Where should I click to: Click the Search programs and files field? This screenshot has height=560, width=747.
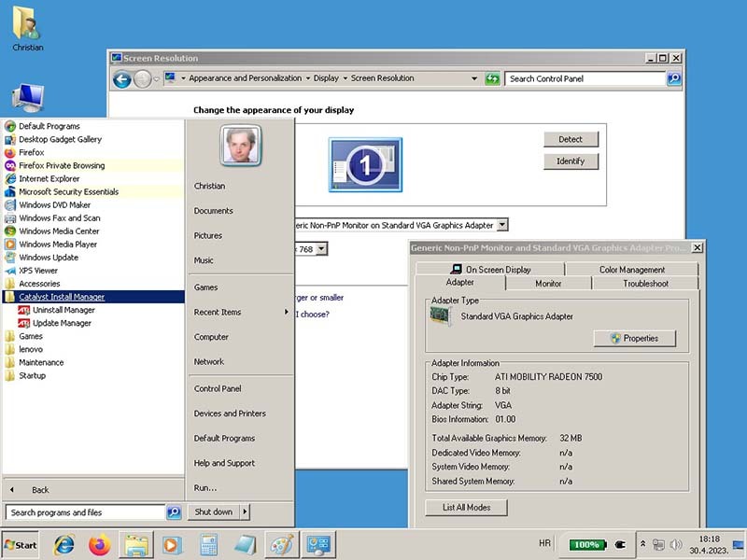(85, 512)
